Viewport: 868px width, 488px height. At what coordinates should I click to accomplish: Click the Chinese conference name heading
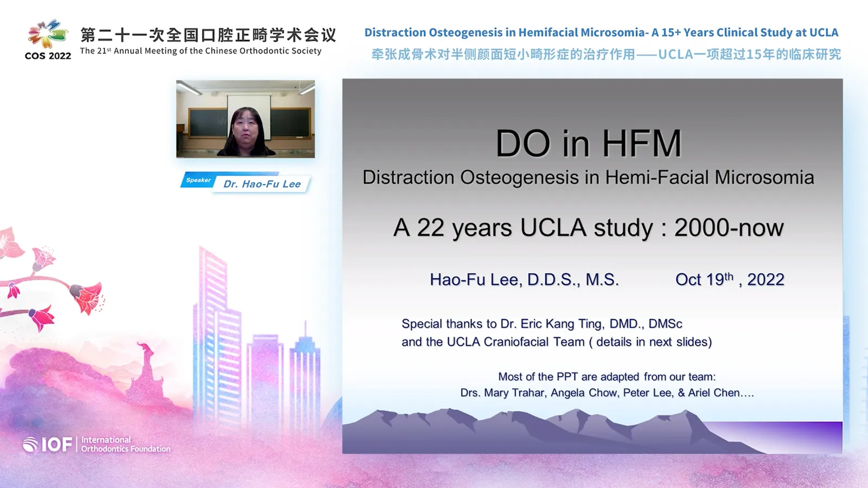[x=208, y=35]
